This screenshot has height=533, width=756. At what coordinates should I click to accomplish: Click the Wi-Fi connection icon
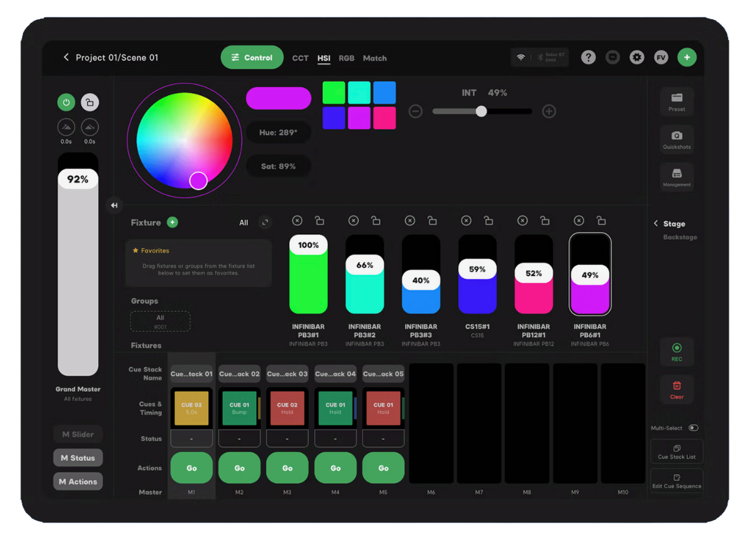[521, 57]
